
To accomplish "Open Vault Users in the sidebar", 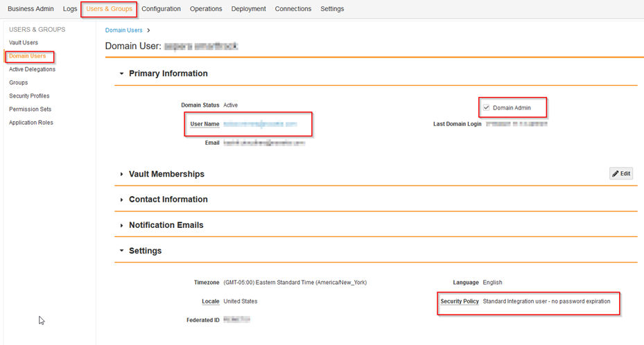I will pyautogui.click(x=24, y=43).
